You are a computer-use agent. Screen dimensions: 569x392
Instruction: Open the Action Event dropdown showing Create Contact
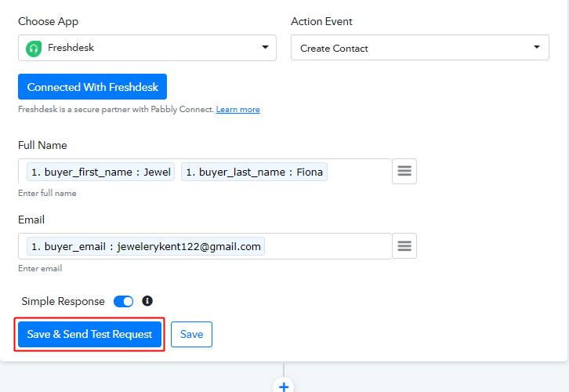420,48
